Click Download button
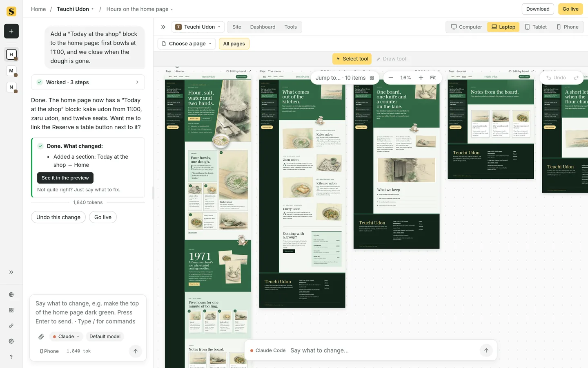 [538, 9]
